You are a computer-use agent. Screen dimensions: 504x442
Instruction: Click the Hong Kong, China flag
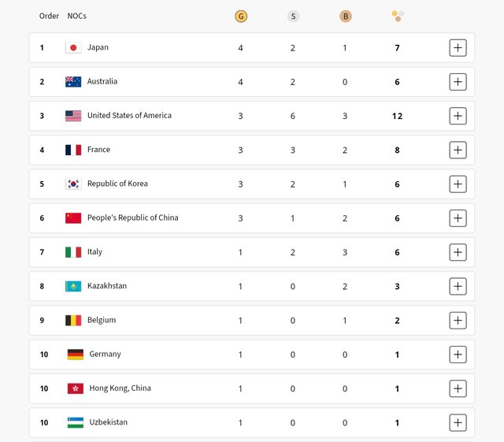tap(76, 388)
